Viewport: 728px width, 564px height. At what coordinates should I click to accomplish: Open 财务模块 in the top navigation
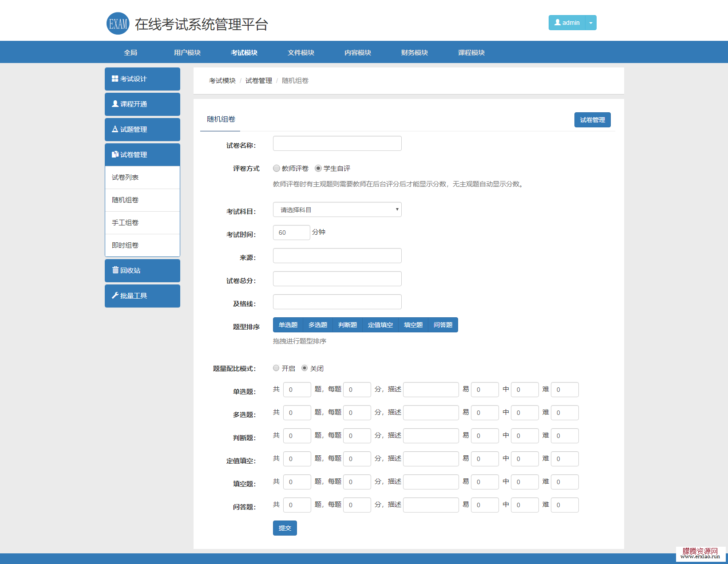415,52
